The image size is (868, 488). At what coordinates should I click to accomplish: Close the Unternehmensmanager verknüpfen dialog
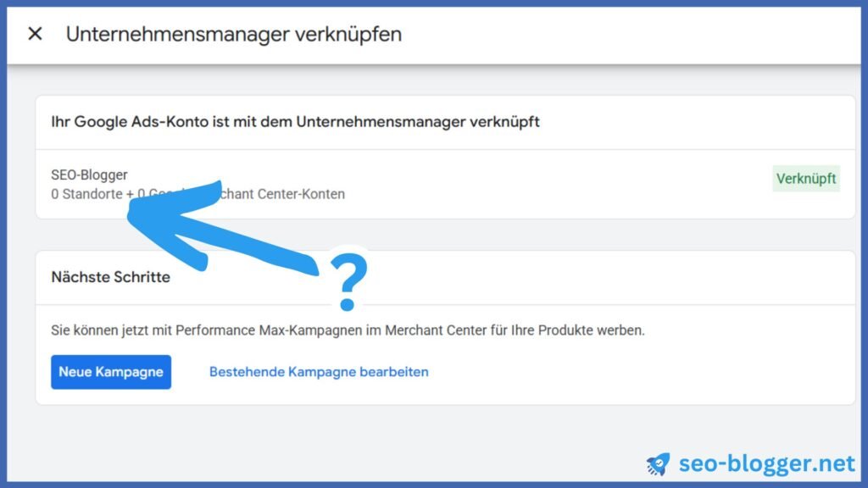pos(35,34)
